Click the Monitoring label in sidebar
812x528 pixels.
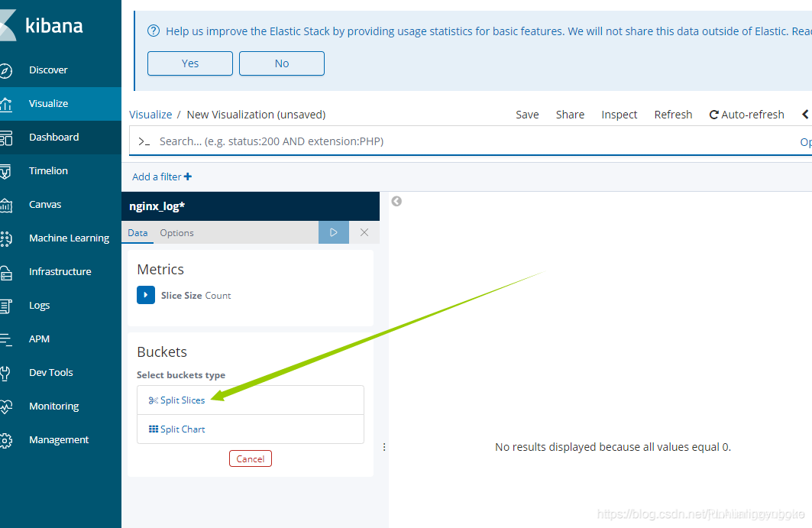(x=54, y=407)
